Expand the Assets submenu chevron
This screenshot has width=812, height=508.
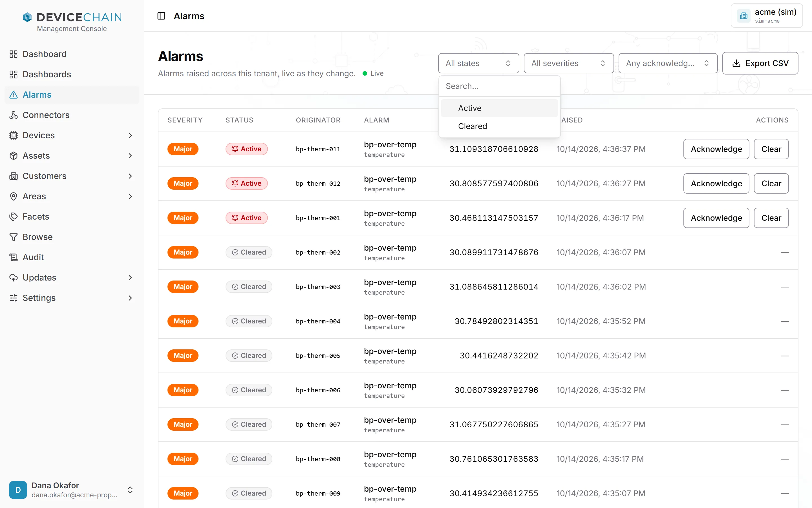point(130,156)
